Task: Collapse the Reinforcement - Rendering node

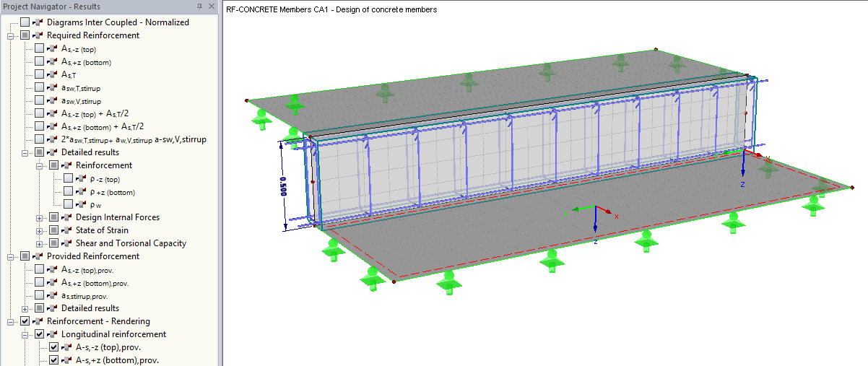Action: point(11,321)
